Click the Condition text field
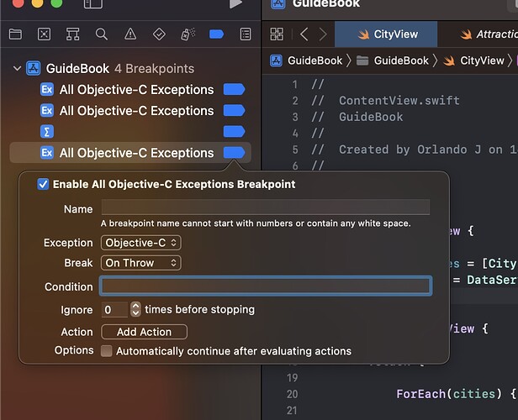This screenshot has height=420, width=518. pyautogui.click(x=266, y=286)
